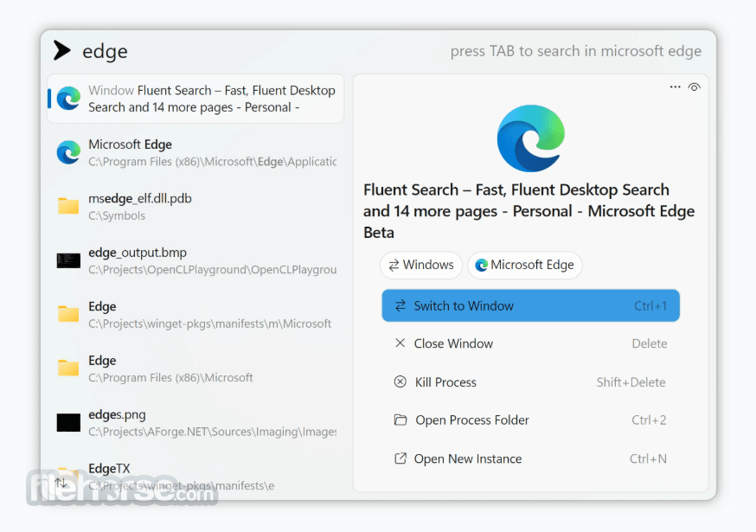
Task: Click the large Microsoft Edge logo in preview
Action: click(530, 138)
